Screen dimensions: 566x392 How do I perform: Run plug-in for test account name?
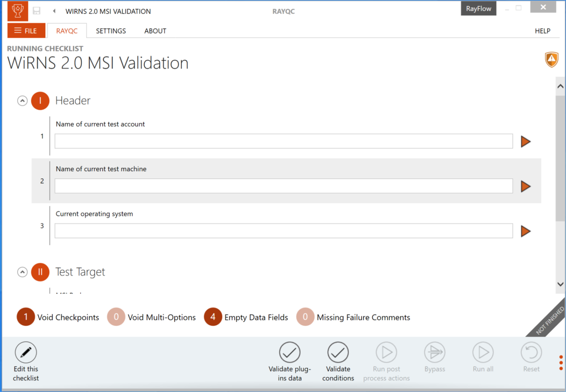(526, 141)
